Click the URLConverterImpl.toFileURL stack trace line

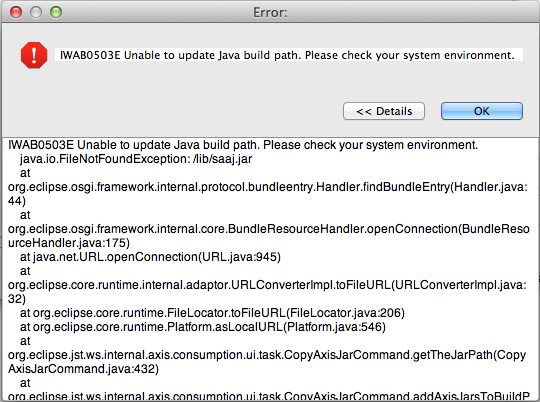[267, 285]
